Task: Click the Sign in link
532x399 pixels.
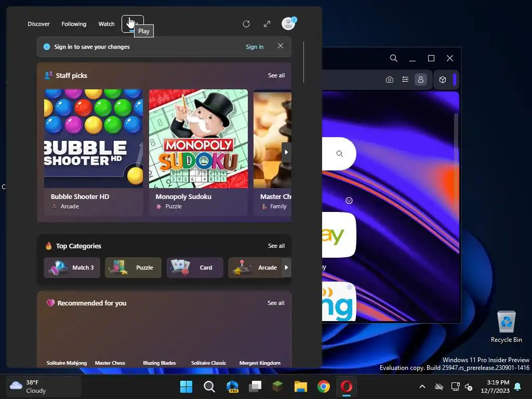Action: coord(255,47)
